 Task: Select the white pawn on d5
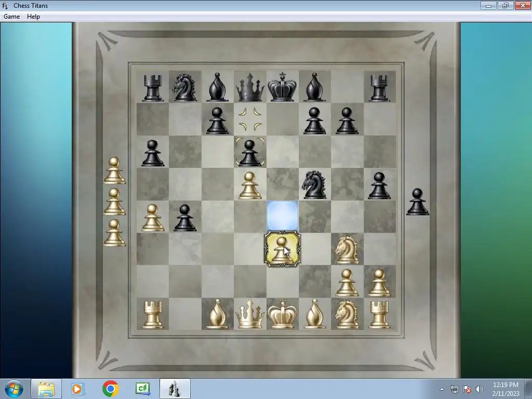tap(250, 185)
